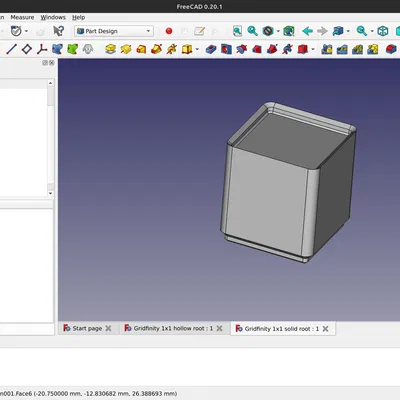Close the Start page tab
This screenshot has width=400, height=400.
coord(108,328)
